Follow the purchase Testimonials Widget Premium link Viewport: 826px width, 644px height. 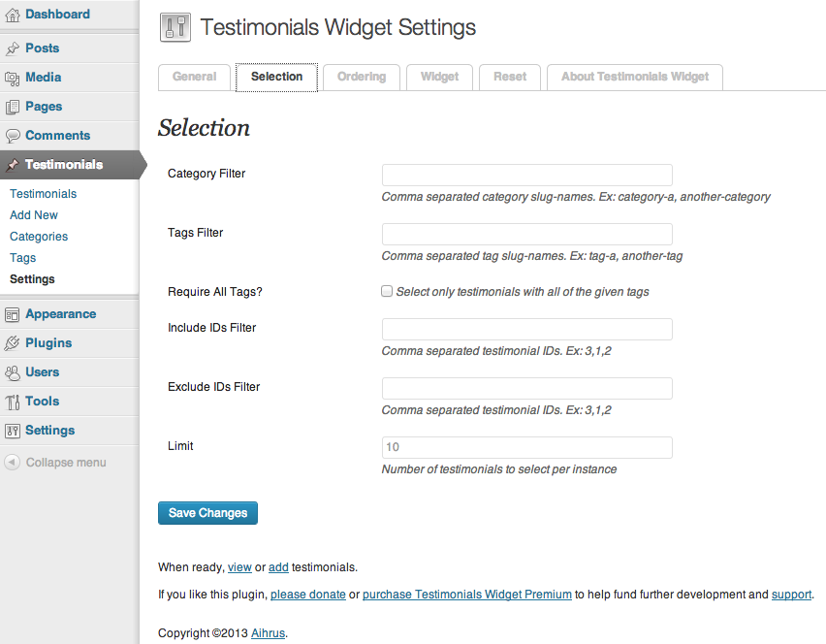pos(466,595)
